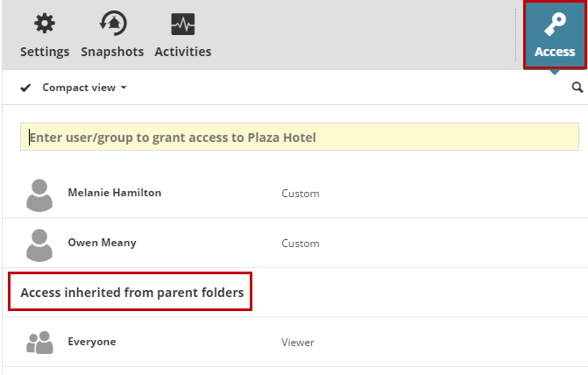The width and height of the screenshot is (588, 375).
Task: Select the Access key icon
Action: click(x=555, y=25)
